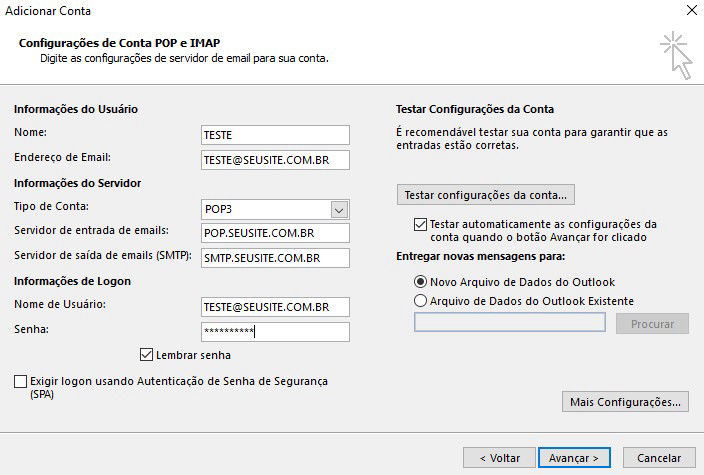
Task: Open the Tipo de Conta dropdown
Action: (x=339, y=209)
